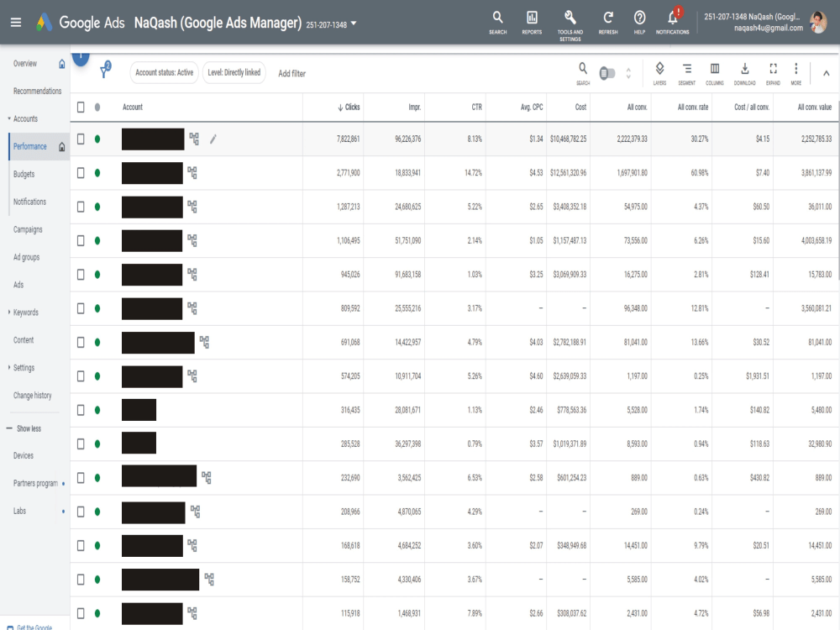Open status column header dot

click(x=97, y=108)
